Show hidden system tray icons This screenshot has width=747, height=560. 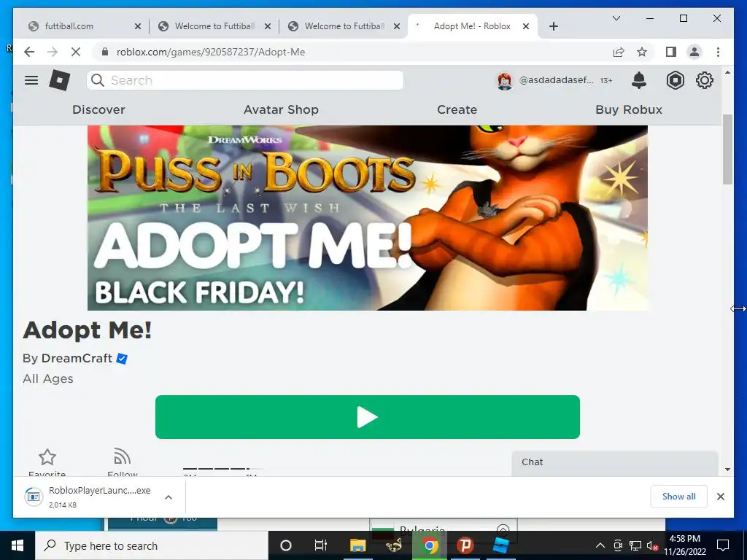tap(600, 545)
